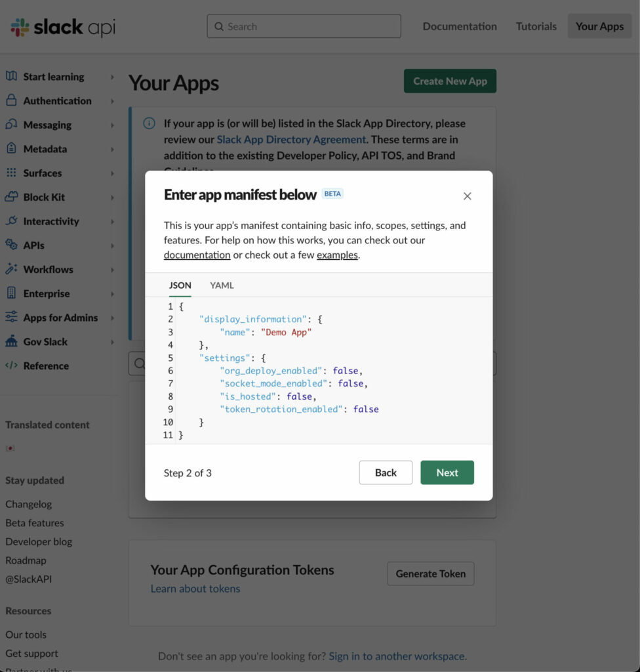Expand the Gov Slack section arrow
This screenshot has height=672, width=640.
tap(112, 342)
